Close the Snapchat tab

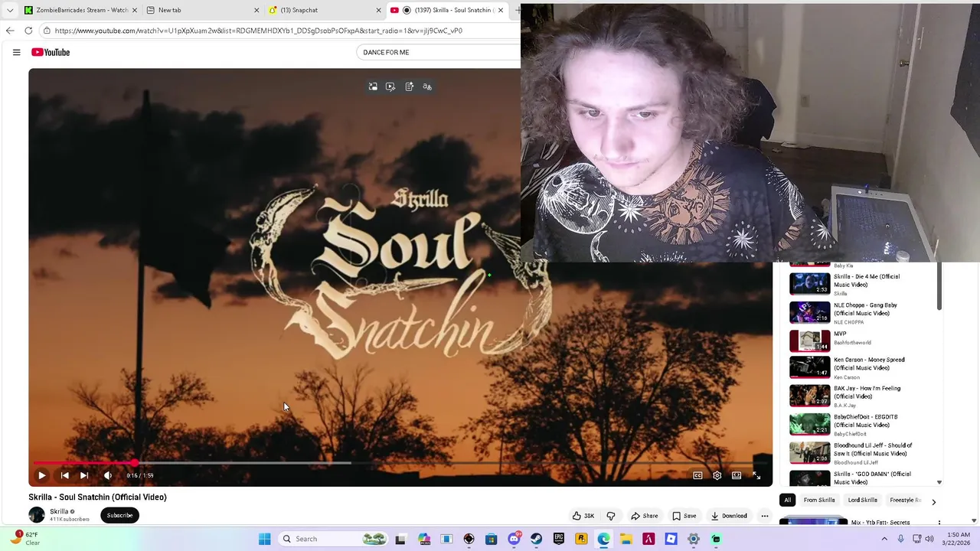(378, 10)
